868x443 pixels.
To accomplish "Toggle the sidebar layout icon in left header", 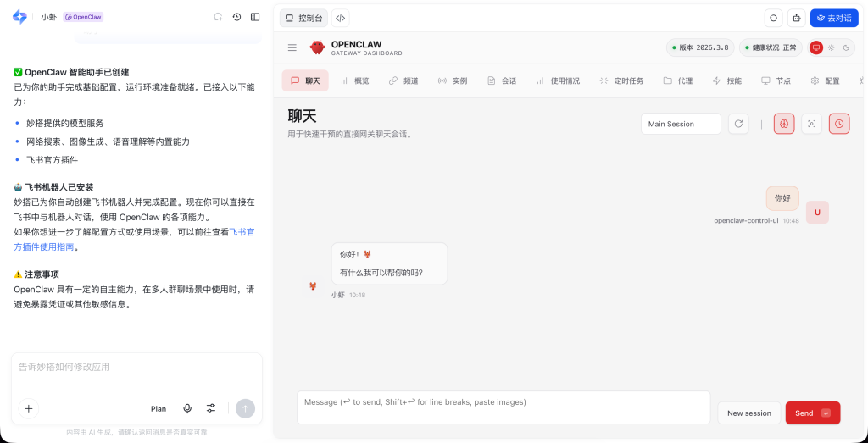I will click(x=255, y=17).
